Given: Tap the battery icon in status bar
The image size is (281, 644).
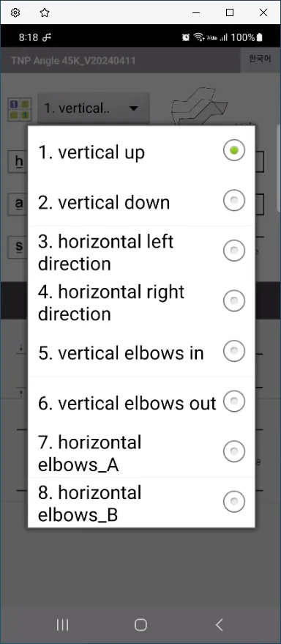Looking at the screenshot, I should (259, 37).
